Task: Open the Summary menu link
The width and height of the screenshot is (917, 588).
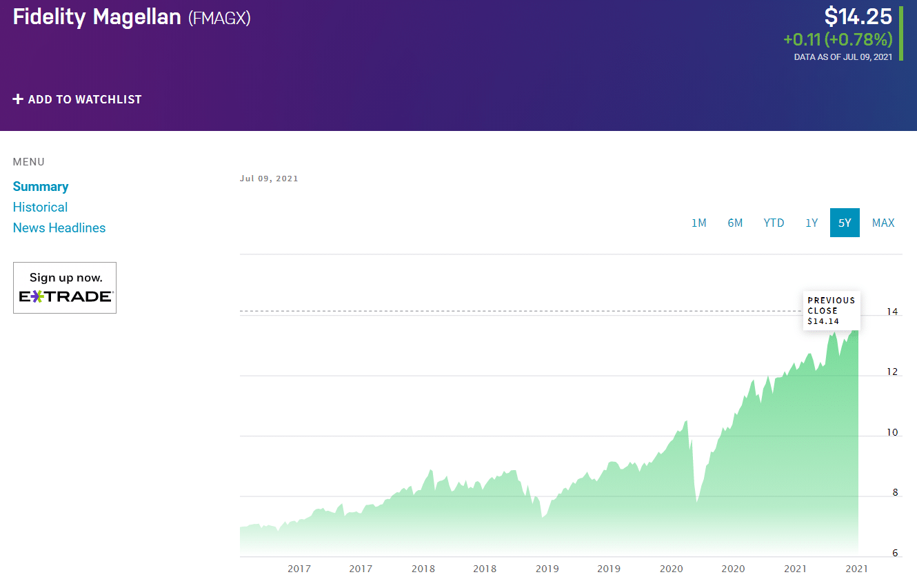Action: tap(41, 187)
